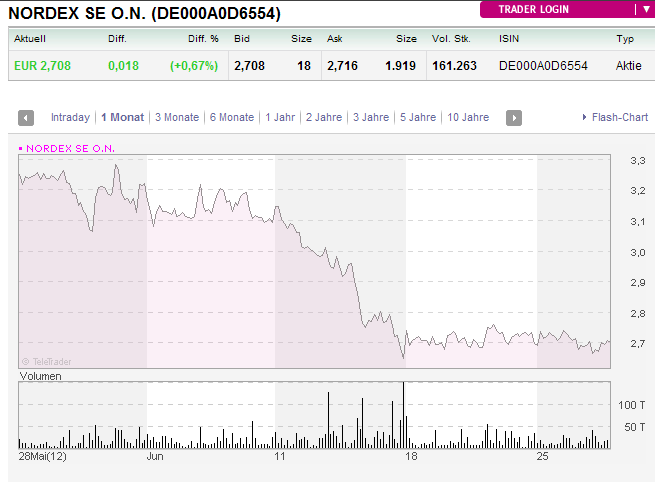Click the 25 date axis label
This screenshot has width=656, height=502.
[542, 456]
